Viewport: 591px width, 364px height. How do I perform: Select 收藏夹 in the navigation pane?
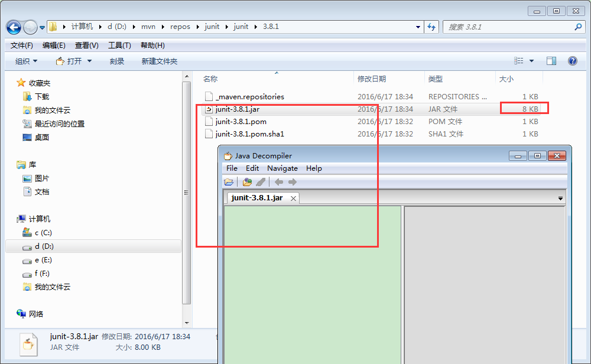pos(39,83)
